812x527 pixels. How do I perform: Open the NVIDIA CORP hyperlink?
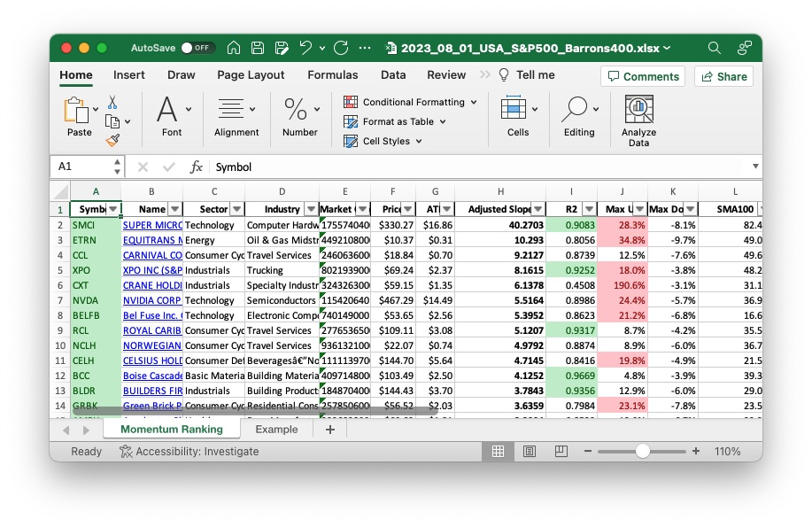152,300
